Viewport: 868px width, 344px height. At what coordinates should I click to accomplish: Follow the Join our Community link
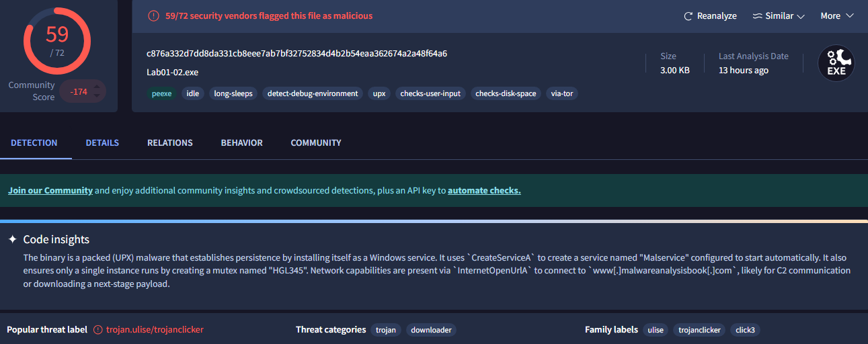50,190
